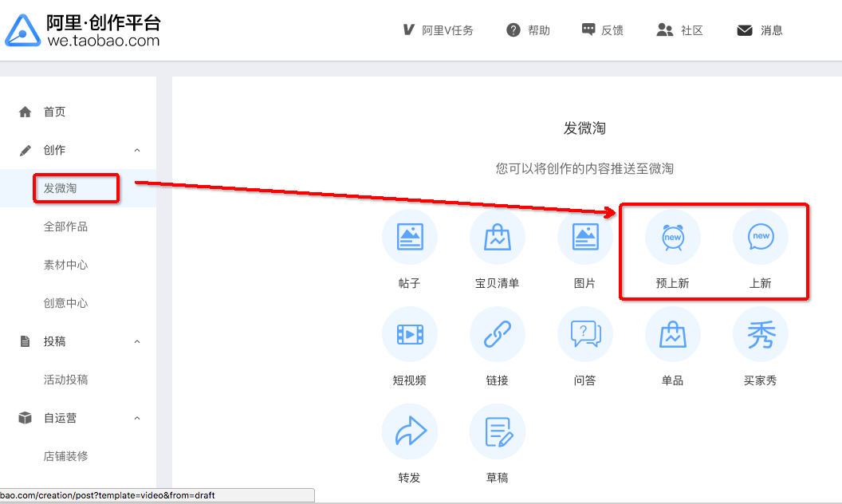Viewport: 842px width, 504px height.
Task: Click the 首页 house icon in sidebar
Action: coord(25,112)
